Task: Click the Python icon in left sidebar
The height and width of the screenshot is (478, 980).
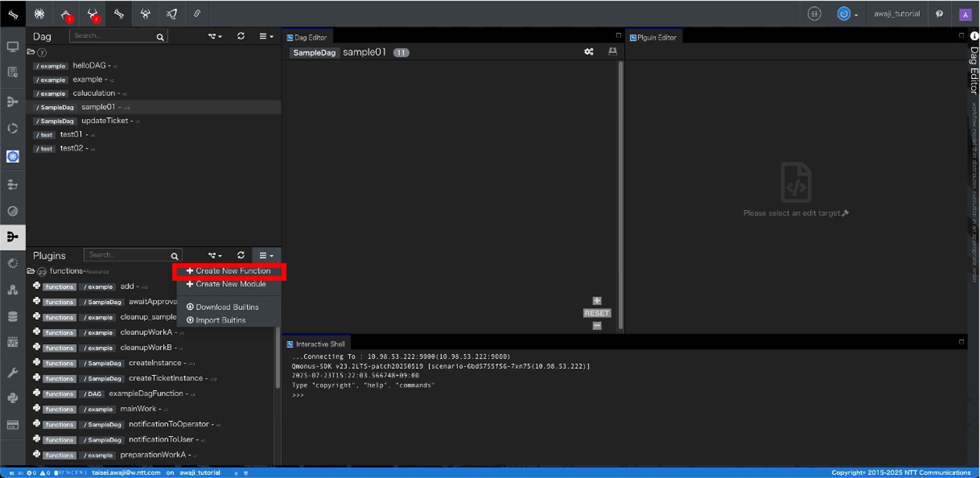Action: tap(13, 398)
